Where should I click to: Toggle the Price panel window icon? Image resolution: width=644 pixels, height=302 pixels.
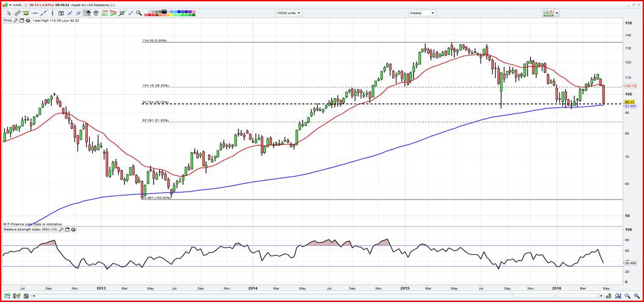point(23,20)
